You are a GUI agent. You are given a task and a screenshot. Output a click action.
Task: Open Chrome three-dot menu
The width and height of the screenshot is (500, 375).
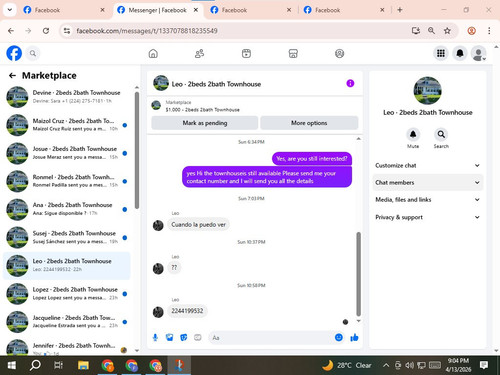click(x=489, y=31)
